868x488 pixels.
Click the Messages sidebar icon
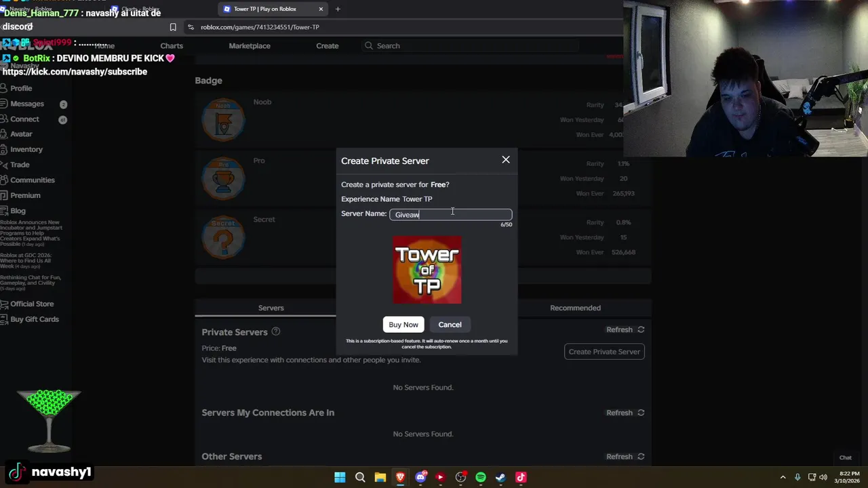pos(4,104)
